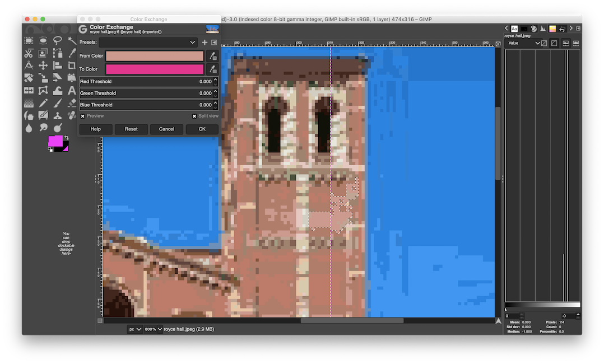
Task: Select the Crop tool
Action: pos(72,66)
